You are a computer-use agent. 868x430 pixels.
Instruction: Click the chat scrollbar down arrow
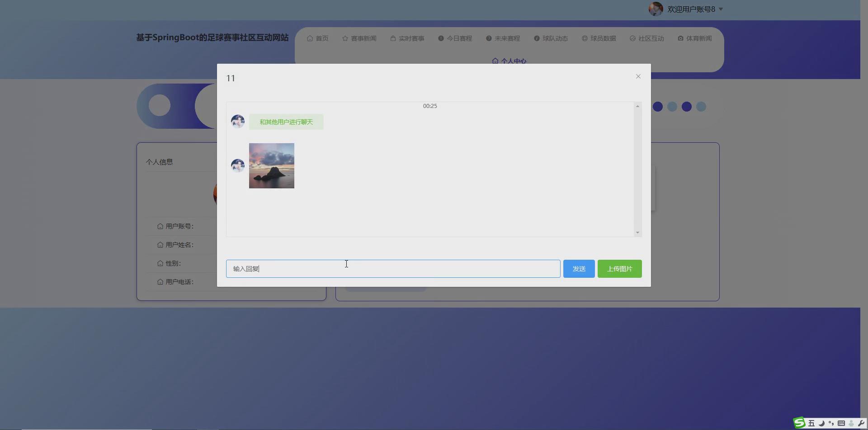tap(637, 233)
